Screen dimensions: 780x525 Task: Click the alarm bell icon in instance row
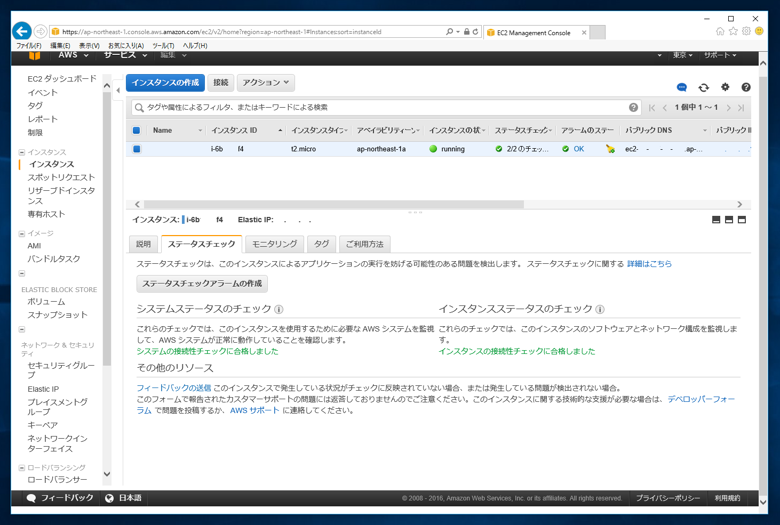610,149
